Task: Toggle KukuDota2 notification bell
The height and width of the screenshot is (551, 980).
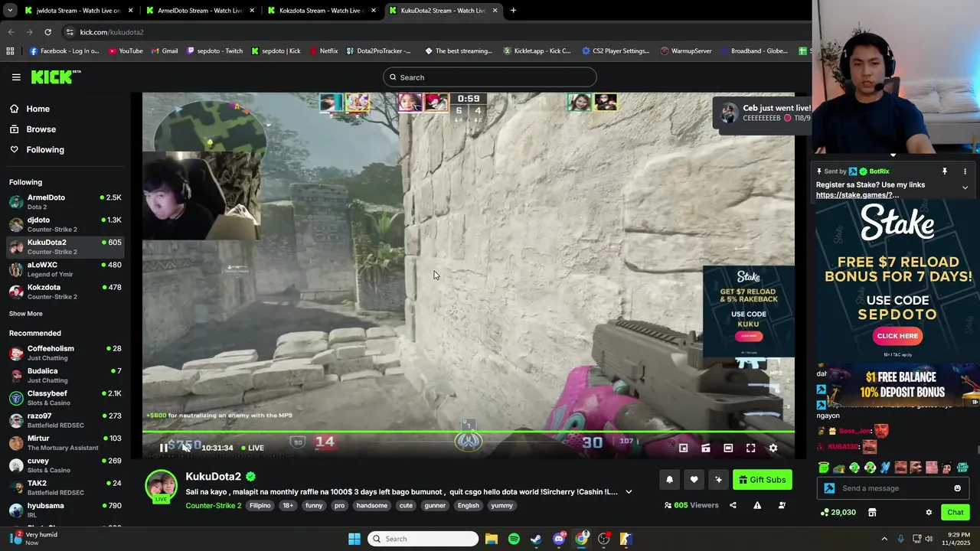Action: pos(669,480)
